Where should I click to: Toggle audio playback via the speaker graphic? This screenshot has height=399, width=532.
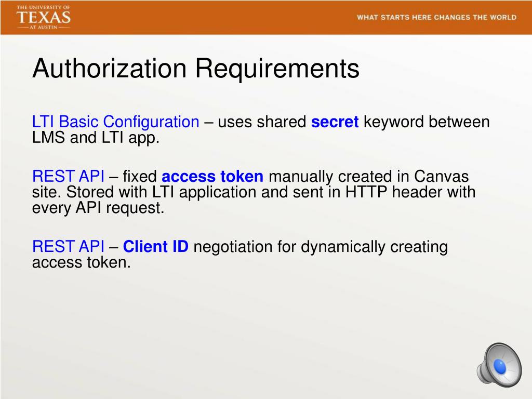(500, 366)
